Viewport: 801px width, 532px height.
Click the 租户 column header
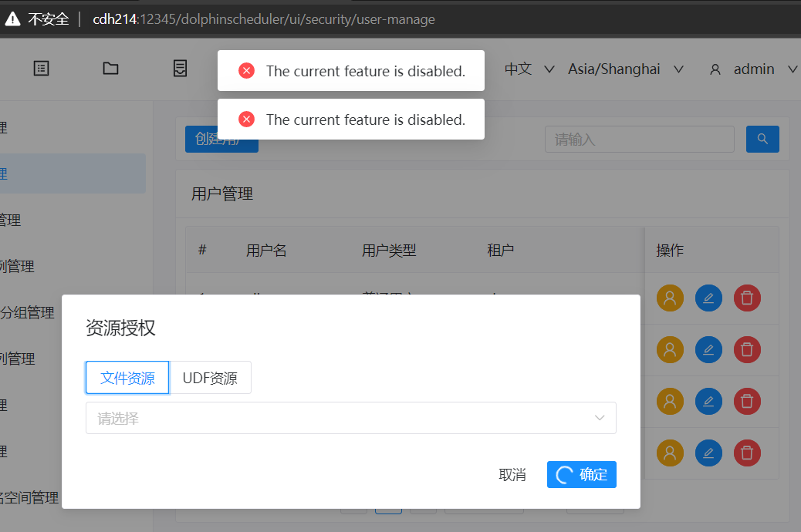tap(500, 250)
